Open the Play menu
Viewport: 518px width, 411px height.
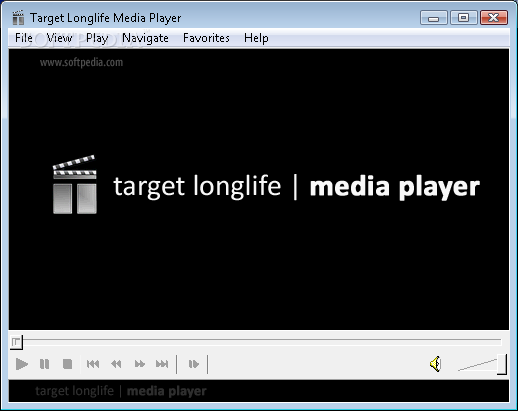(x=97, y=38)
